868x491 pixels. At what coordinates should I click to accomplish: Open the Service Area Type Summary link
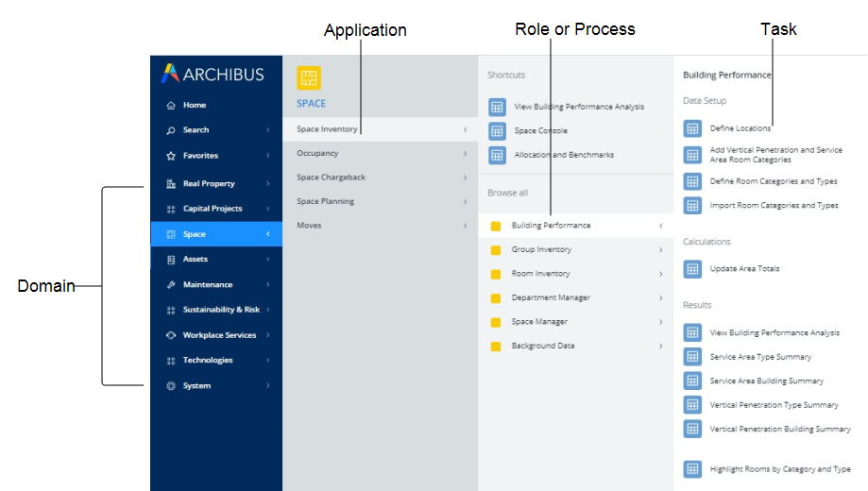(x=760, y=357)
